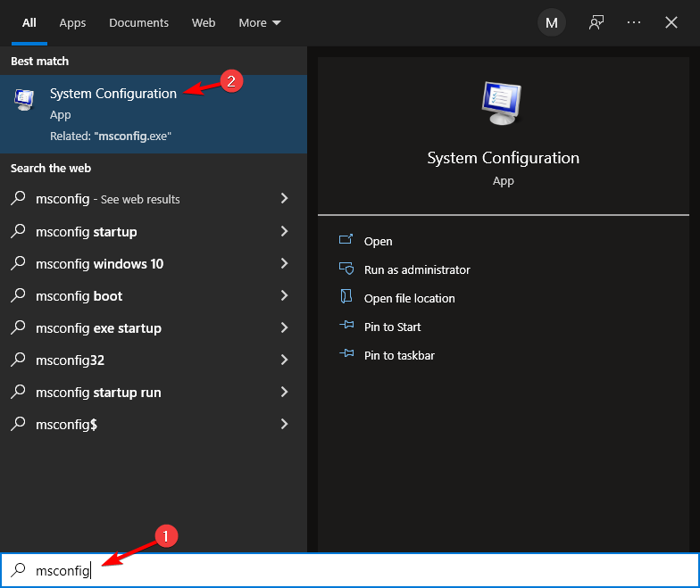Click search icon beside msconfig startup
Image resolution: width=700 pixels, height=588 pixels.
click(18, 231)
